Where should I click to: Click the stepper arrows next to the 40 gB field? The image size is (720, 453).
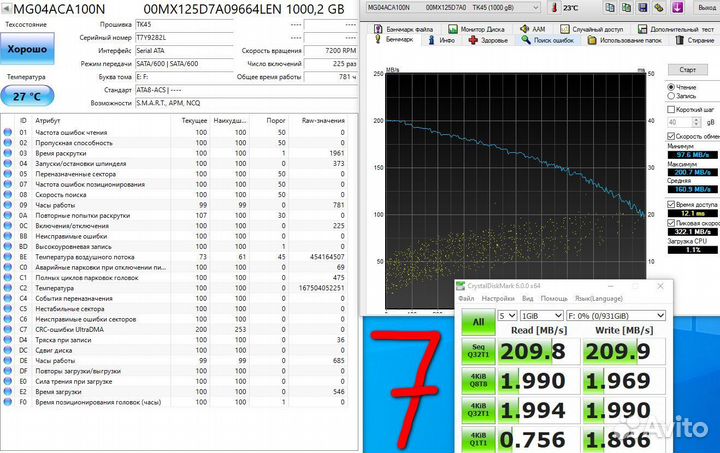(x=696, y=122)
